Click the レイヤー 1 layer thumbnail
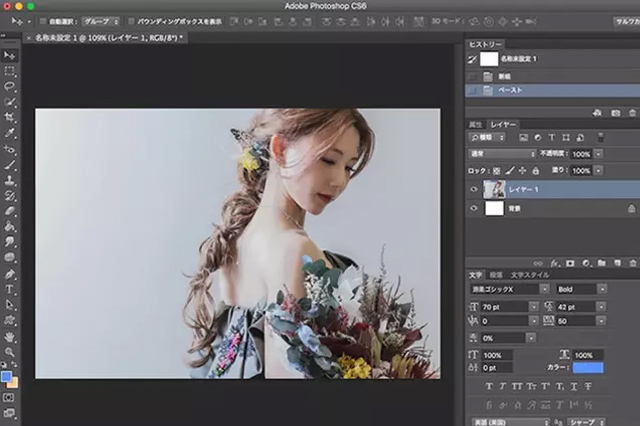This screenshot has width=640, height=426. pos(494,188)
